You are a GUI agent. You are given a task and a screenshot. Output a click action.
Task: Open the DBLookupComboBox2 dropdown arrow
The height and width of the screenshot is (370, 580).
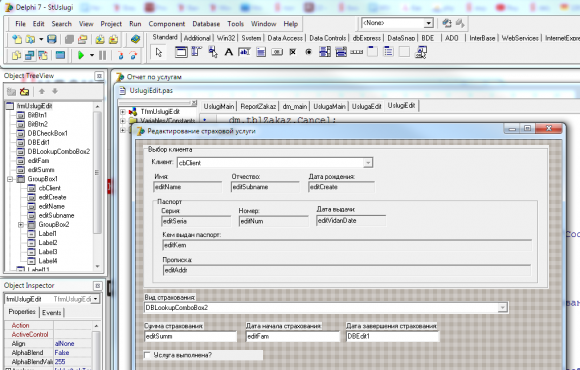point(502,307)
